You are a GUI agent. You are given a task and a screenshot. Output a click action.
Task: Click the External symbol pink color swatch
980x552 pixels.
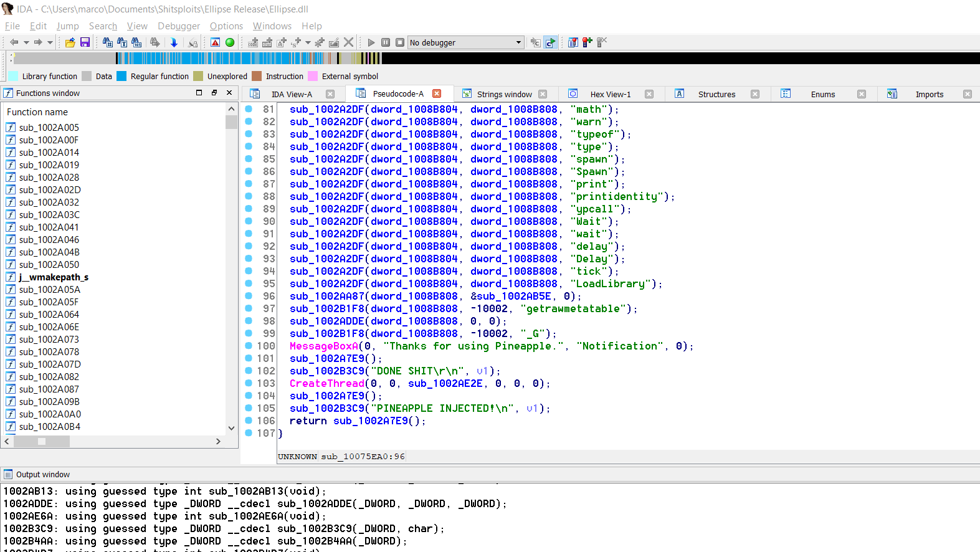pos(313,76)
